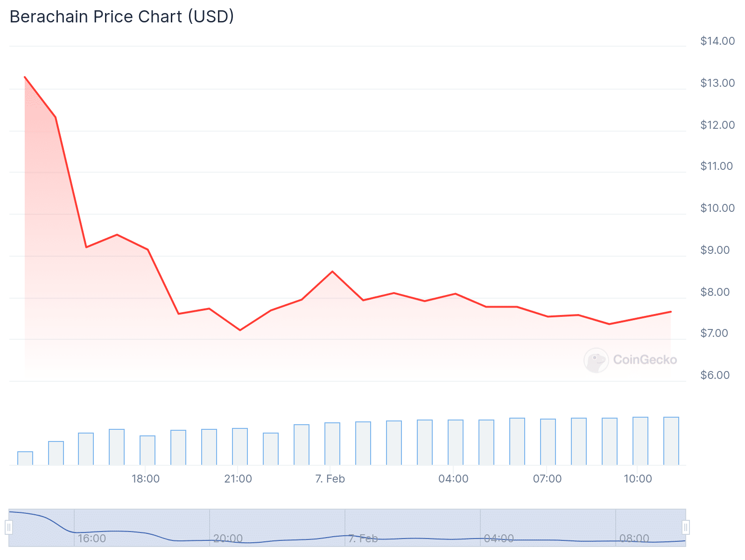Click the right range navigator handle

point(685,527)
